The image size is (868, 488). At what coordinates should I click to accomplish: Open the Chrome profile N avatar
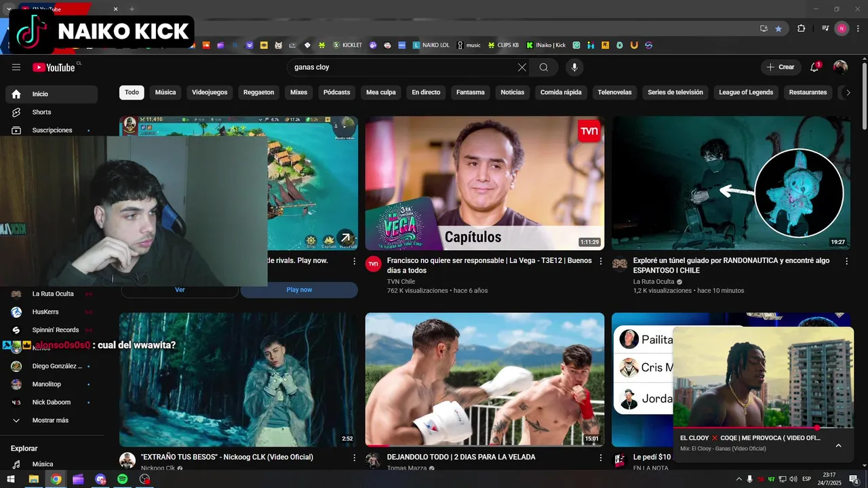coord(842,28)
